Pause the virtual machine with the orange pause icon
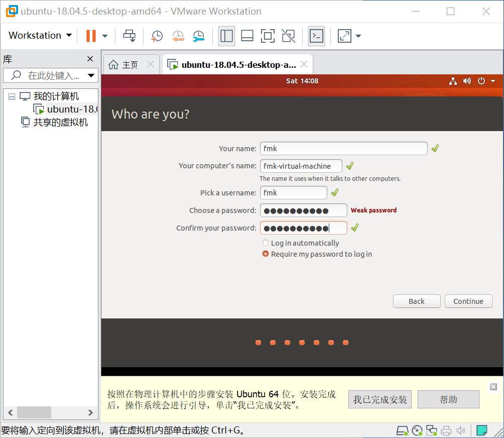504x438 pixels. (x=91, y=36)
